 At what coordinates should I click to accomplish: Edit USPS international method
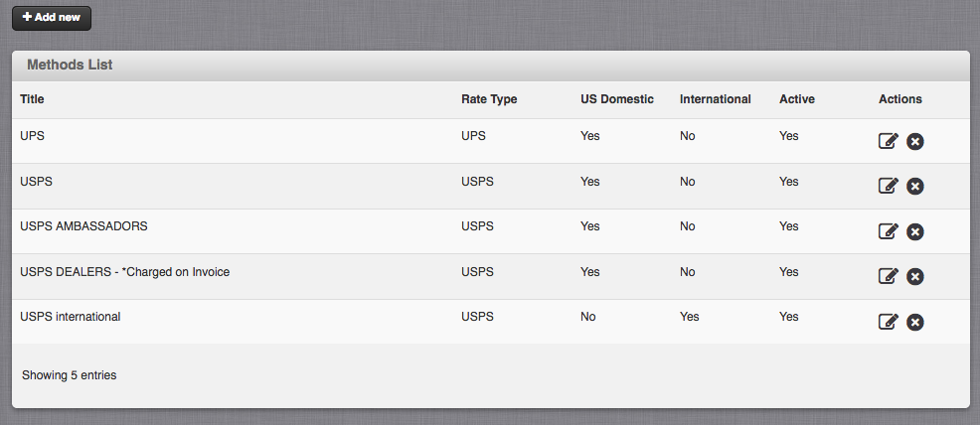coord(889,322)
